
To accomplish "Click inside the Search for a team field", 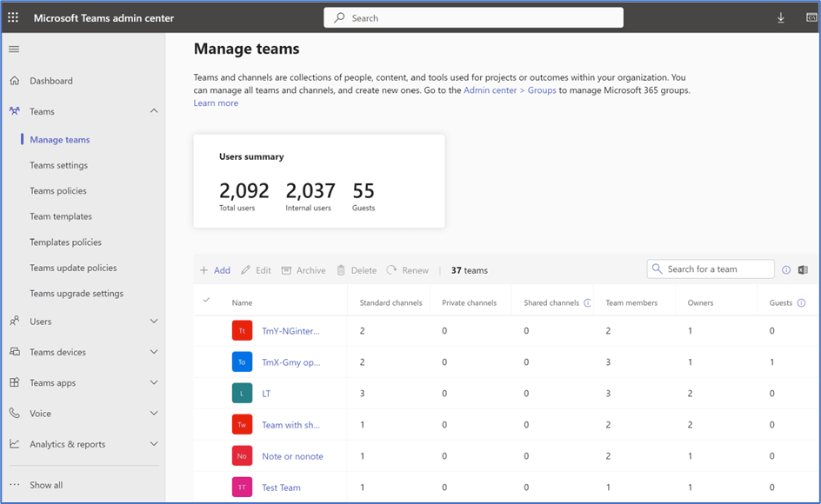I will pos(710,269).
